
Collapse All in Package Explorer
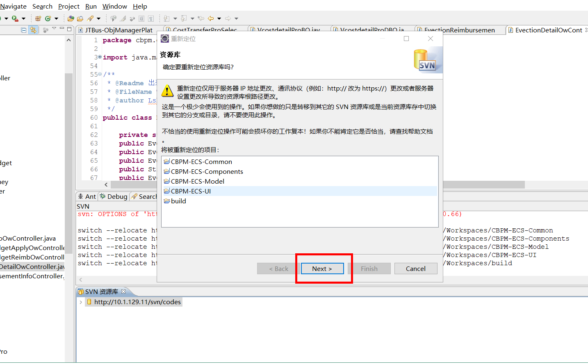(23, 30)
